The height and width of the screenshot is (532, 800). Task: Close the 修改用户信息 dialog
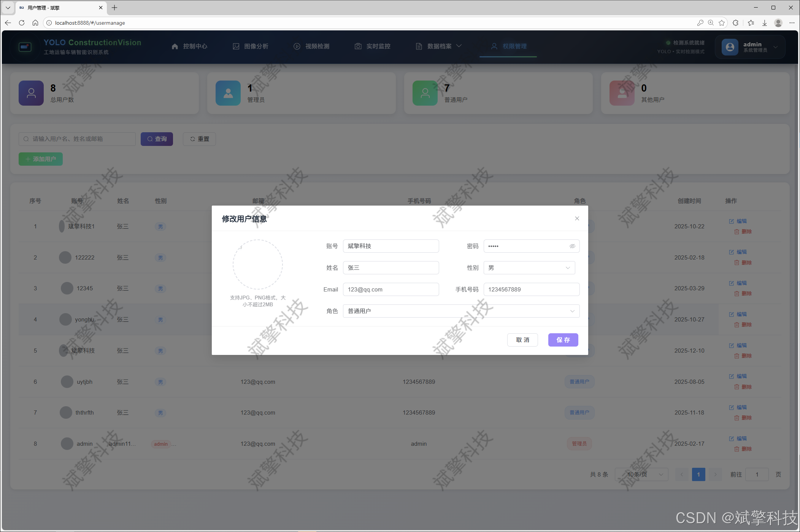[577, 218]
